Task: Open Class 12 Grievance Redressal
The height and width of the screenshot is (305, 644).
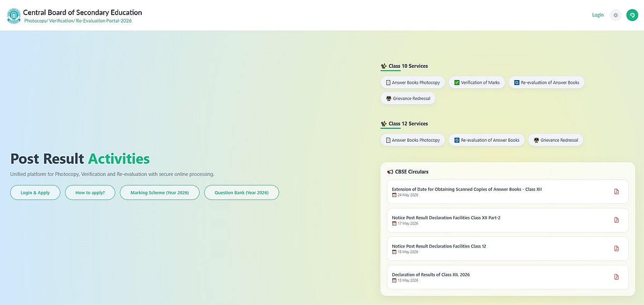Action: [x=555, y=140]
